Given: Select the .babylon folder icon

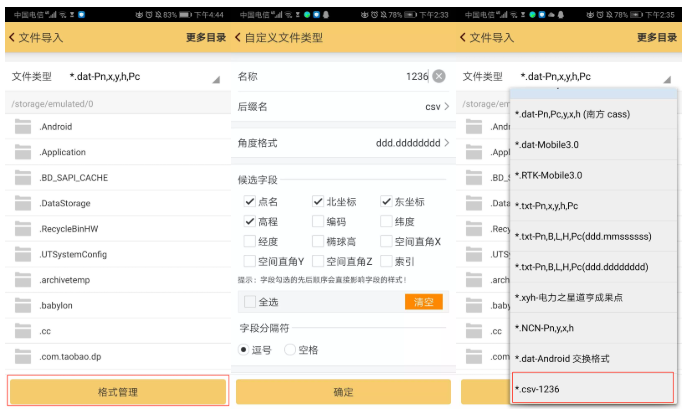Looking at the screenshot, I should [23, 306].
